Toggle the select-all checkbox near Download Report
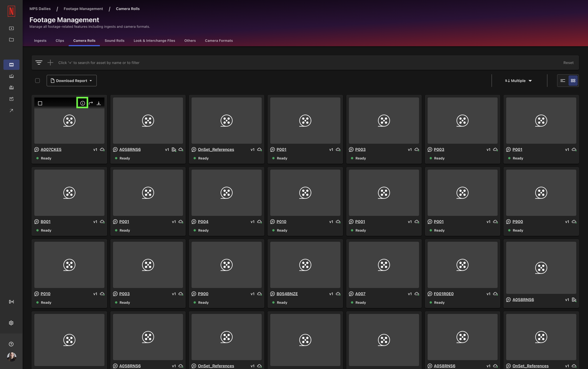The height and width of the screenshot is (369, 588). (37, 81)
